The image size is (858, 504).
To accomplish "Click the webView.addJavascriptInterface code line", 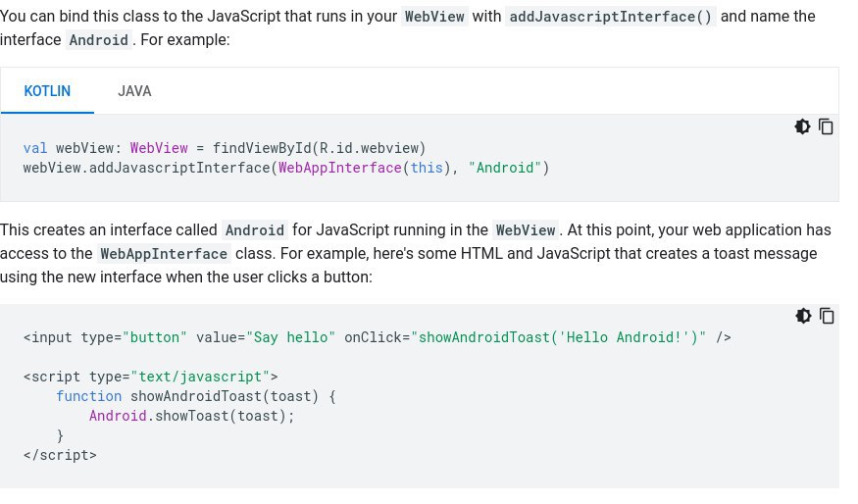I will (285, 168).
